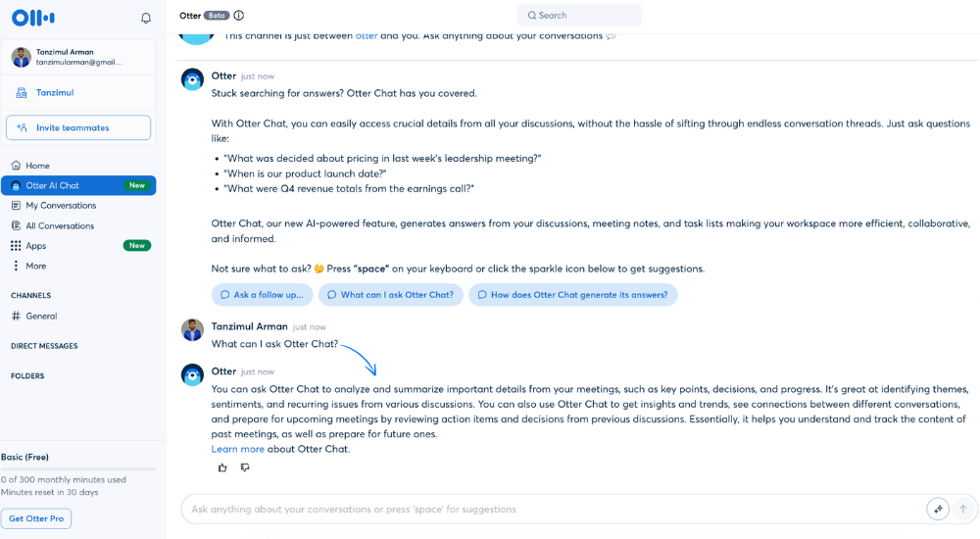Give thumbs down to Otter's answer

click(x=245, y=467)
